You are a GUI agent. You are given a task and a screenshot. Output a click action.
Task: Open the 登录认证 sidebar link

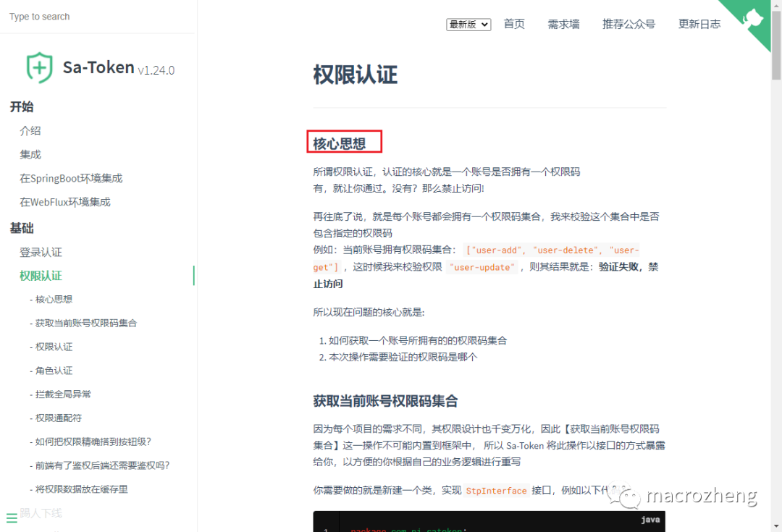click(40, 252)
